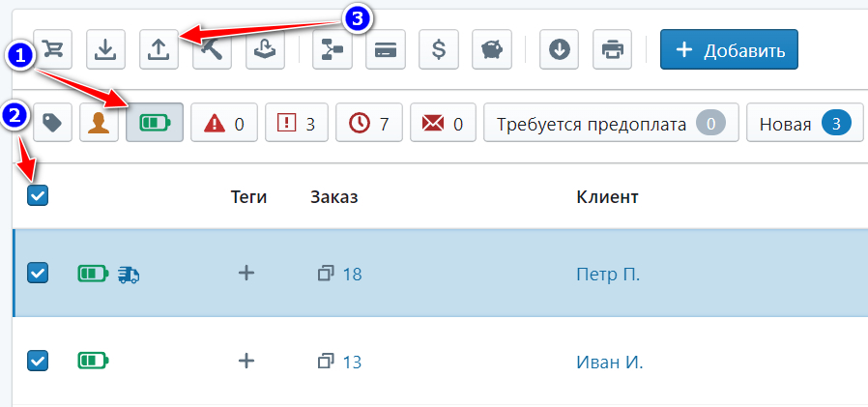
Task: Select the 'Требуется предоплата' status filter
Action: 611,124
